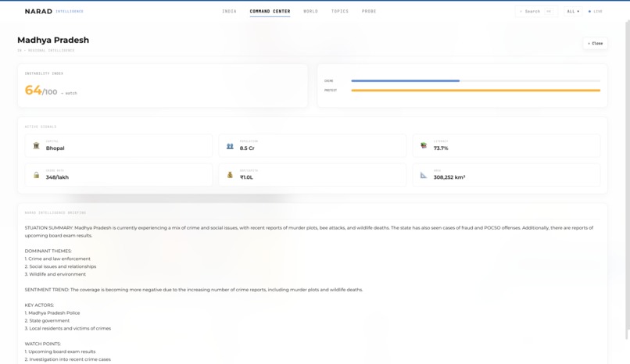The image size is (630, 364).
Task: Toggle the LIVE indicator
Action: [596, 11]
